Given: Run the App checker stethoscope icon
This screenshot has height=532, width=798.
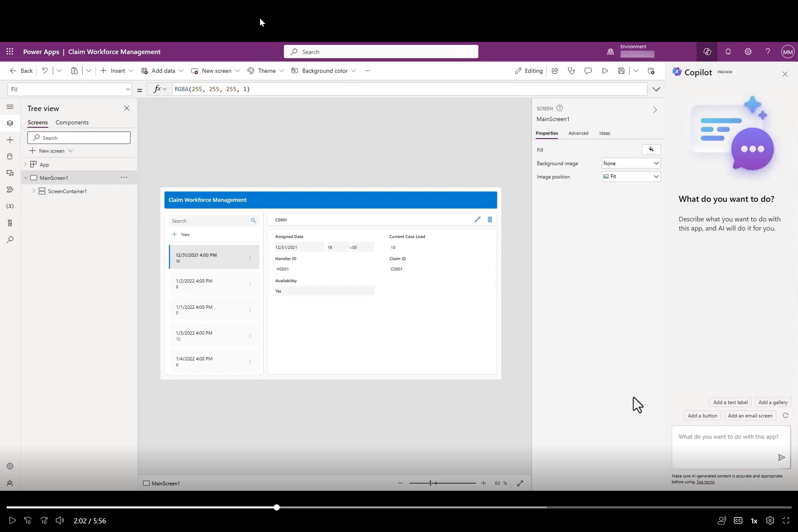Looking at the screenshot, I should pos(571,70).
